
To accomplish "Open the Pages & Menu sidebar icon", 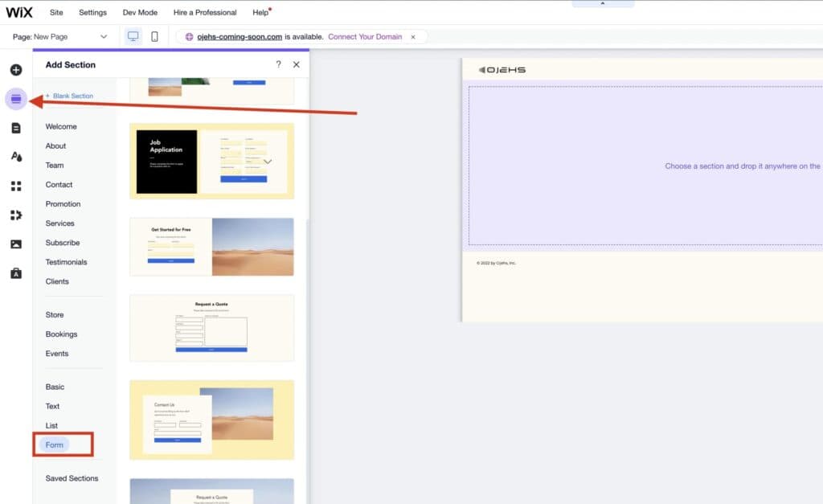I will tap(16, 128).
